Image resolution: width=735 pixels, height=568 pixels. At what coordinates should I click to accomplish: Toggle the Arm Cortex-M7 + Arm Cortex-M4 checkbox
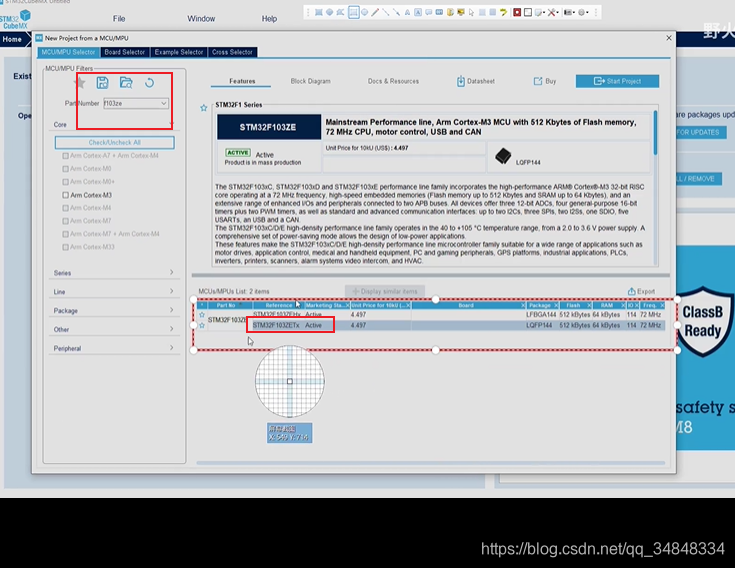coord(66,234)
